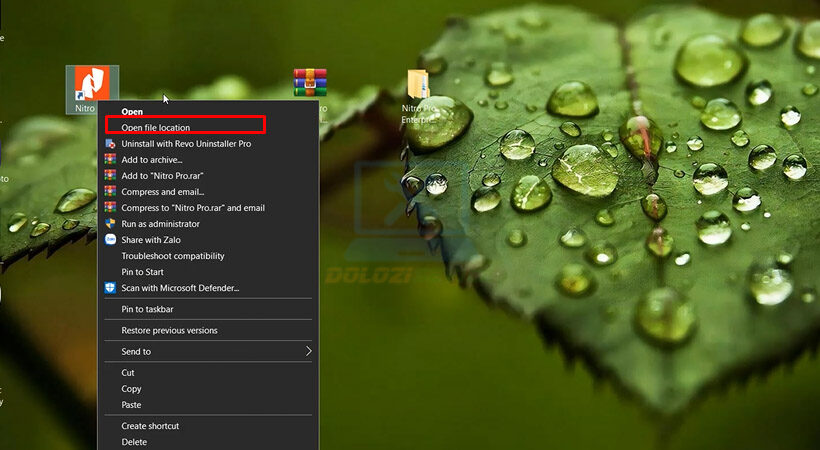Screen dimensions: 820x450
Task: Click the Zalo icon in context menu
Action: [x=111, y=240]
